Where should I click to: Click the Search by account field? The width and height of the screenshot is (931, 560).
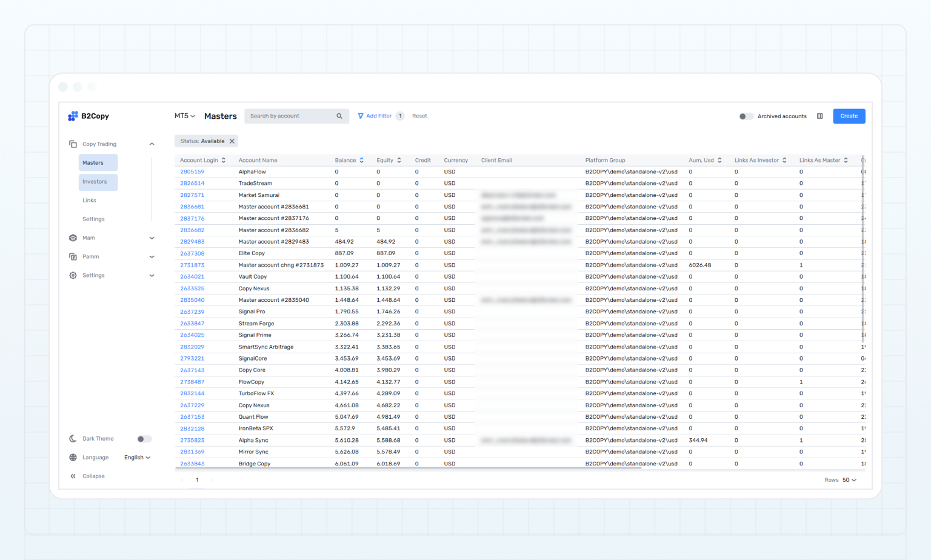(x=291, y=116)
